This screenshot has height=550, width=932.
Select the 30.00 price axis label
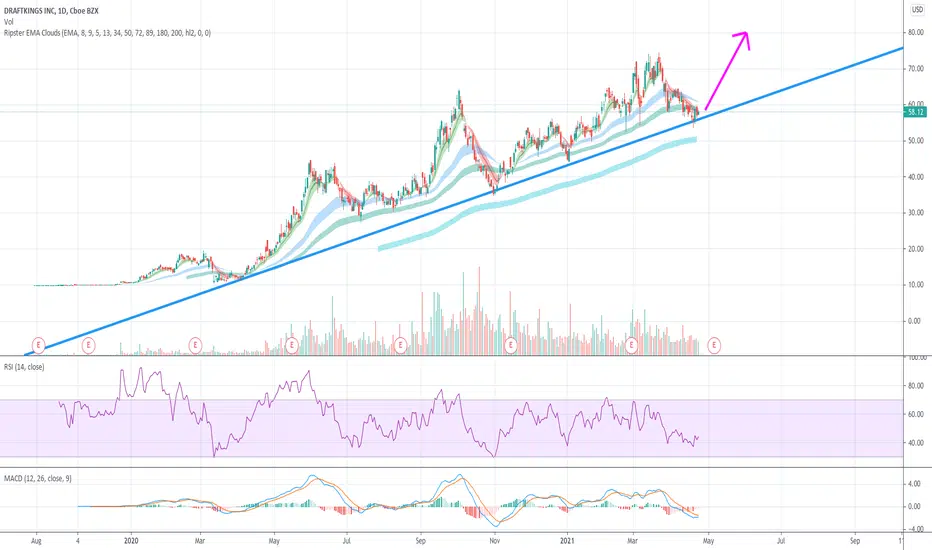point(916,213)
